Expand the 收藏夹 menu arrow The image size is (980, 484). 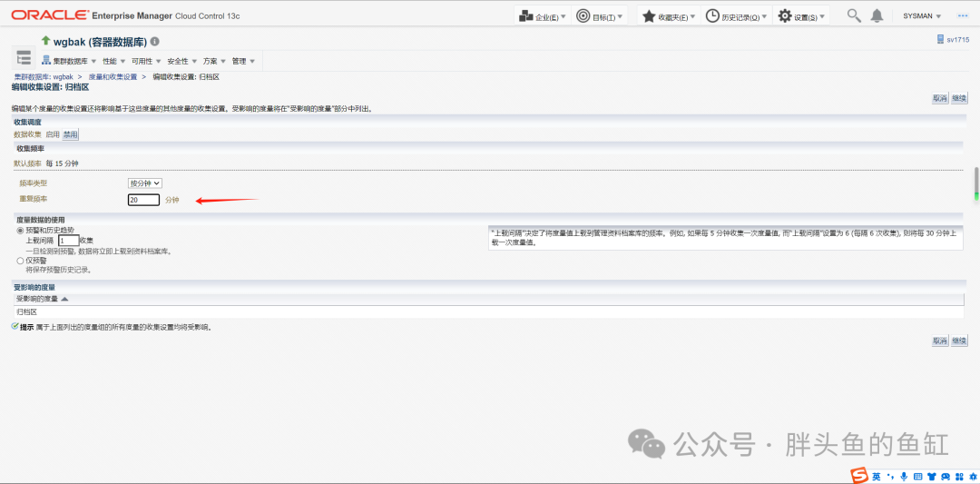click(x=692, y=17)
